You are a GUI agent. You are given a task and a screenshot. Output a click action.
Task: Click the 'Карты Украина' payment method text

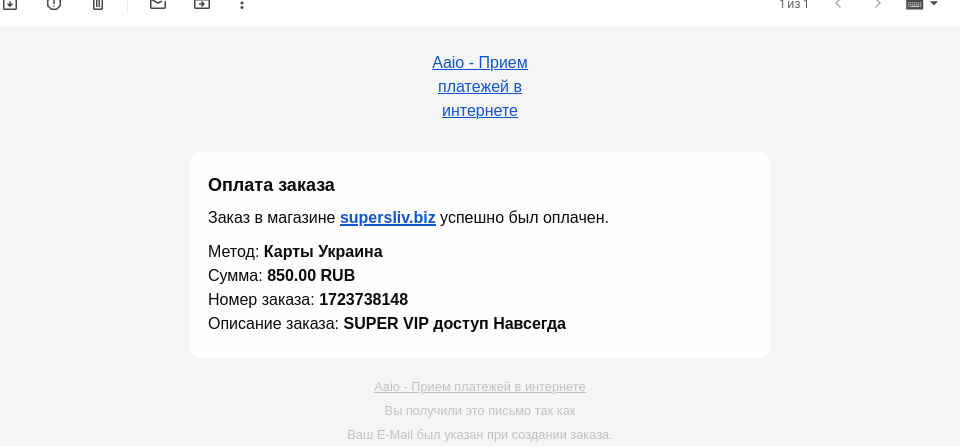click(x=323, y=252)
